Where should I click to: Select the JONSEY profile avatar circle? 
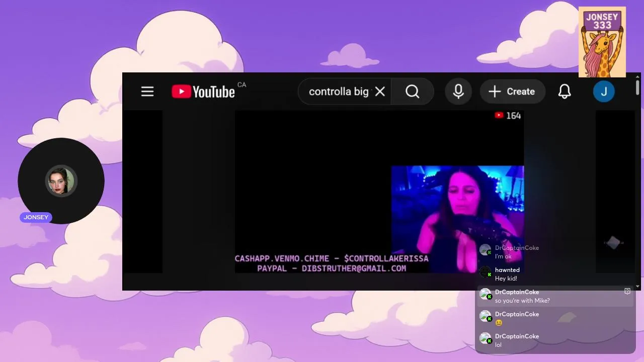(61, 181)
